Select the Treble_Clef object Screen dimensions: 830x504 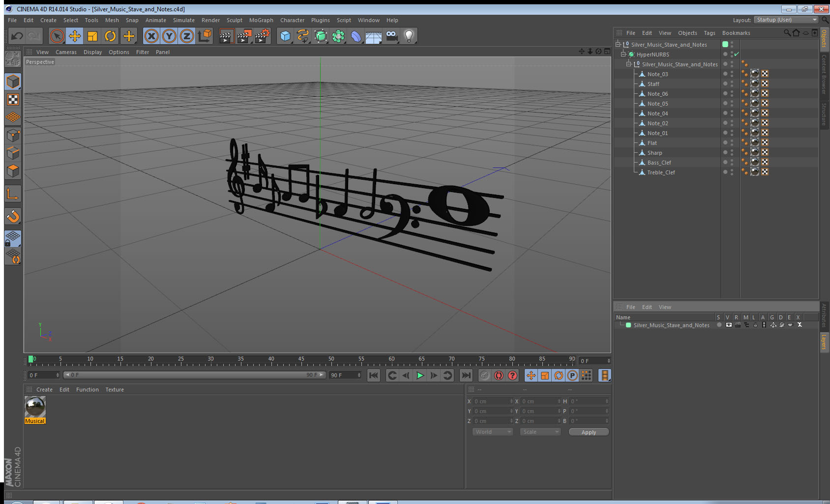coord(661,172)
